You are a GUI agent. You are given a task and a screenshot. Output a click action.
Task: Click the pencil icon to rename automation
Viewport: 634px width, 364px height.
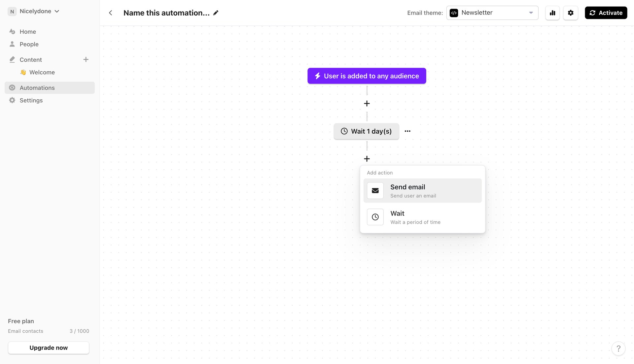point(216,13)
